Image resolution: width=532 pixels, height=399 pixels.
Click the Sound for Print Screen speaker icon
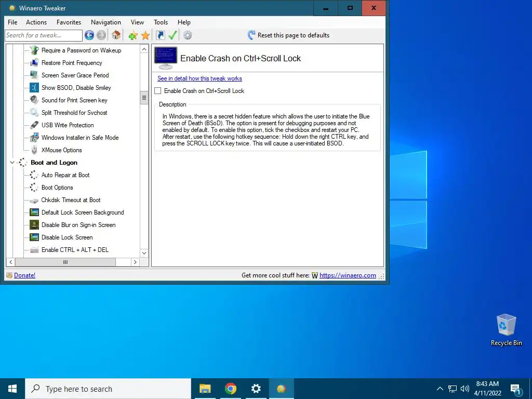coord(34,100)
